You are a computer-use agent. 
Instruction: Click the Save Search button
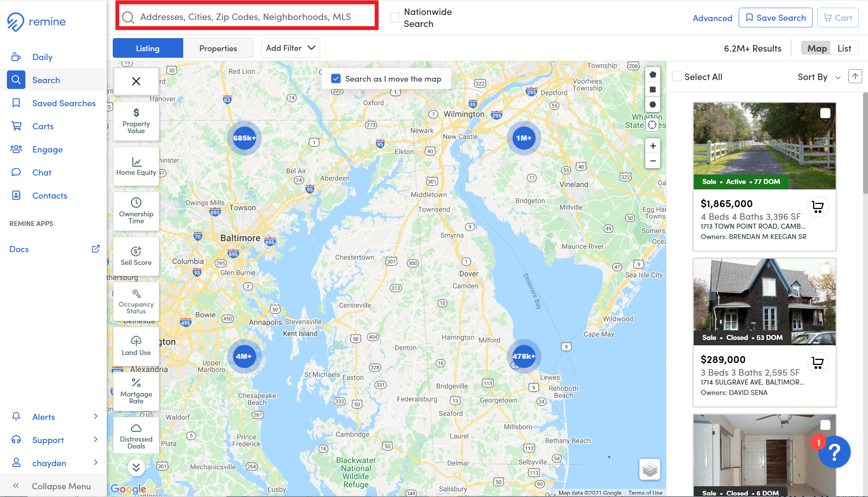coord(775,18)
